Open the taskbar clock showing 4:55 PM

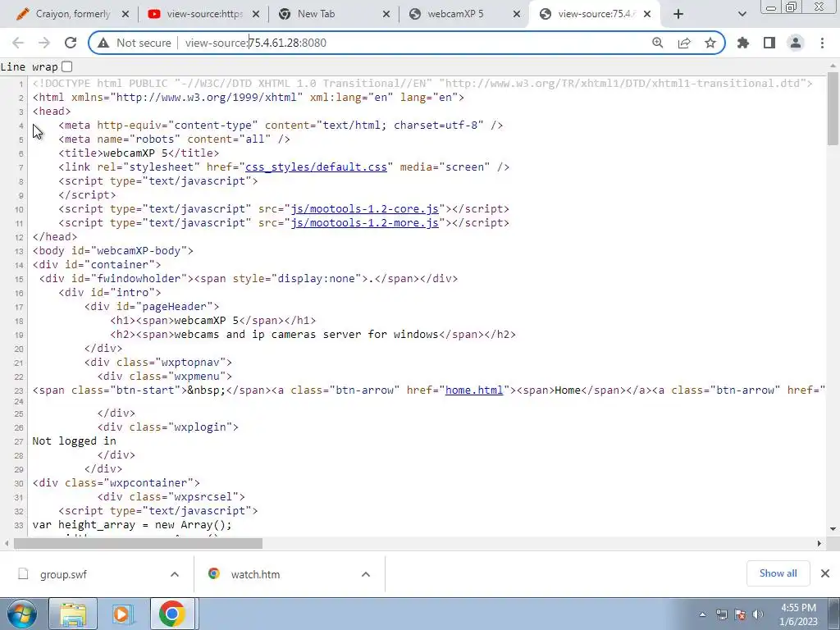tap(798, 614)
